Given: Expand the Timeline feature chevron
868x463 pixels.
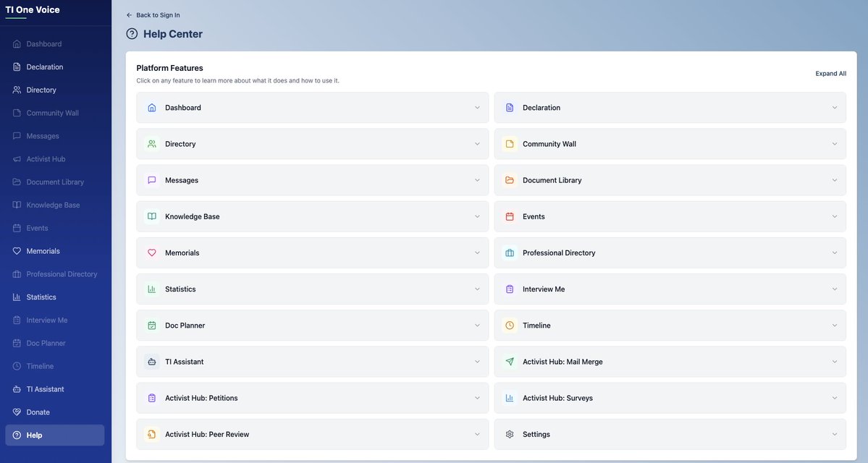Looking at the screenshot, I should pos(835,326).
